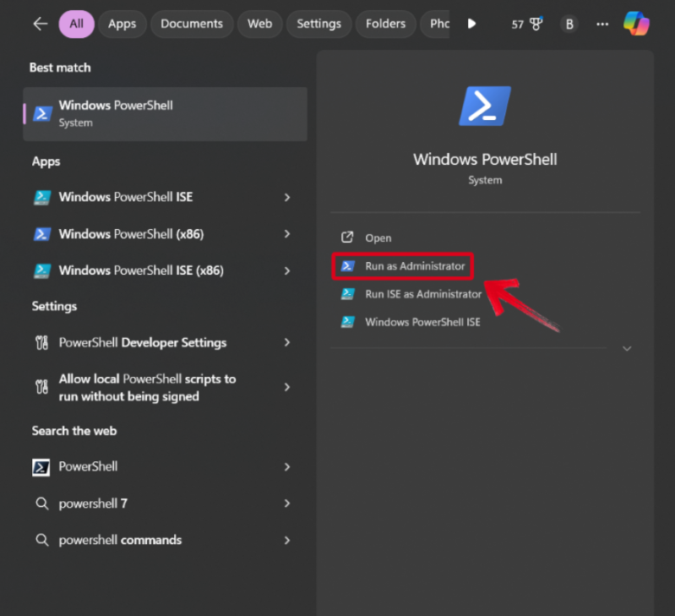Switch to the Documents filter tab
The width and height of the screenshot is (675, 616).
click(x=191, y=24)
